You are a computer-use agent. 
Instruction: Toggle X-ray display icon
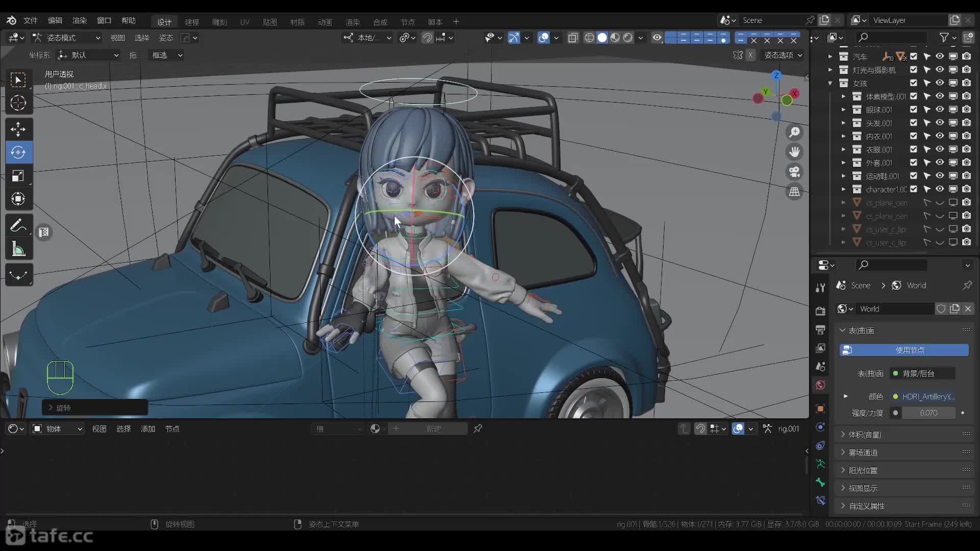coord(573,38)
